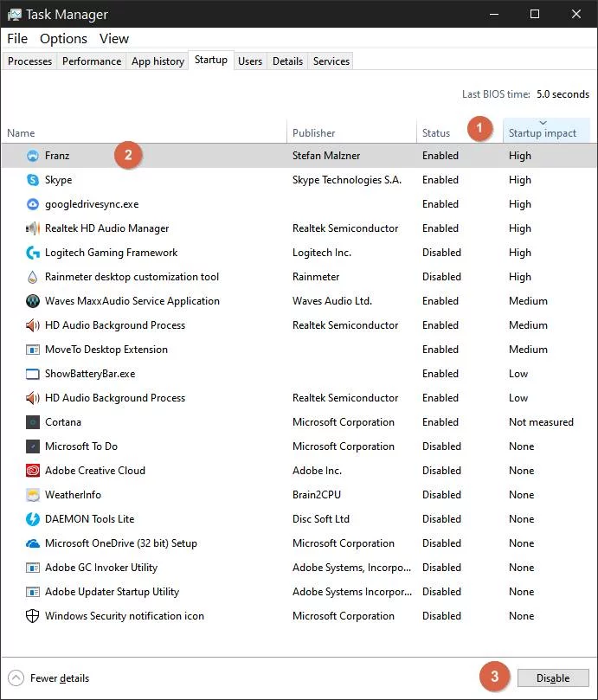Select googledrivesync.exe name text
This screenshot has height=700, width=598.
point(92,204)
